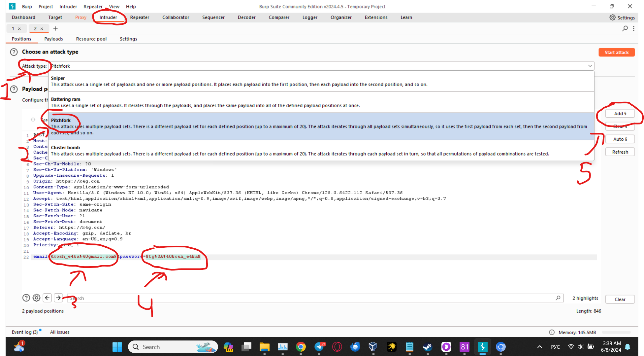
Task: Switch to the Repeater tab
Action: 140,18
